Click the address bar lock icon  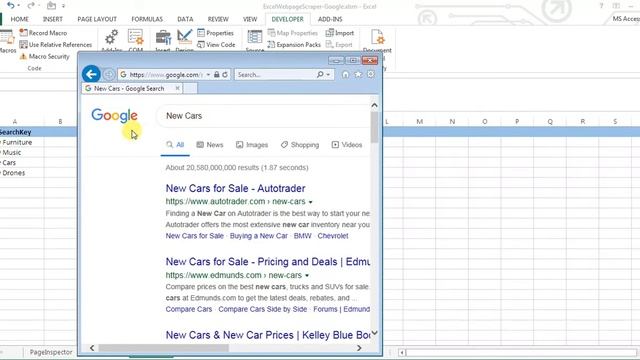tap(217, 75)
